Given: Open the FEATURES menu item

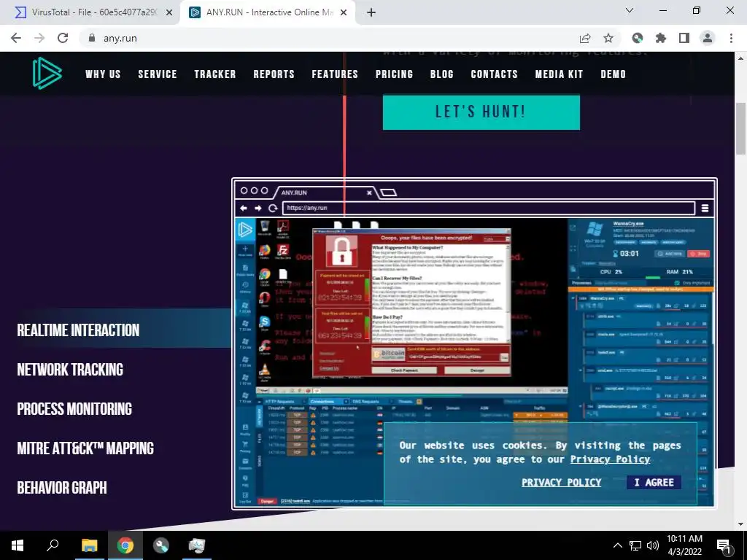Looking at the screenshot, I should (x=335, y=74).
